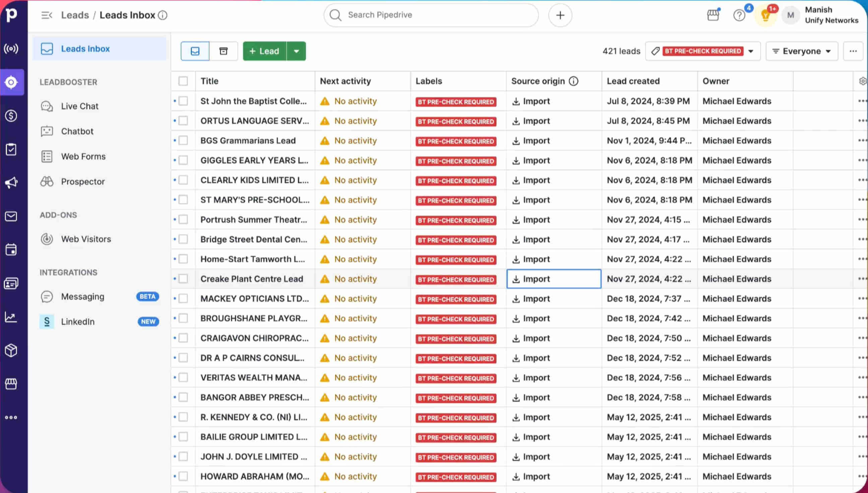Click the Search Pipedrive field
Screen dimensions: 868x493
pos(431,15)
